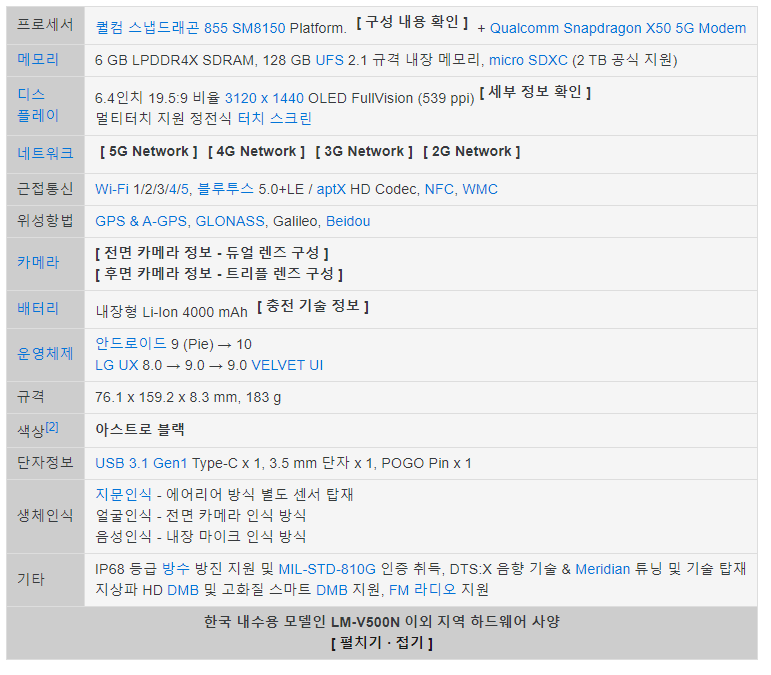Click the 디스플레이 row header link

38,105
